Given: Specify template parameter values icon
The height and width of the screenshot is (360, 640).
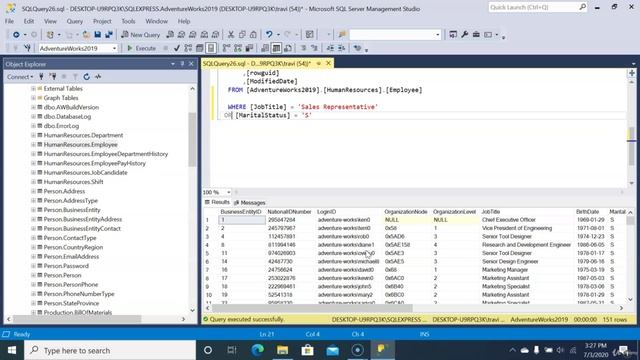Looking at the screenshot, I should (358, 48).
